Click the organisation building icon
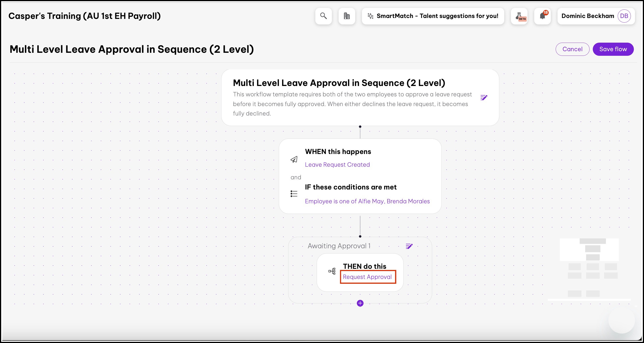This screenshot has height=343, width=644. (346, 16)
